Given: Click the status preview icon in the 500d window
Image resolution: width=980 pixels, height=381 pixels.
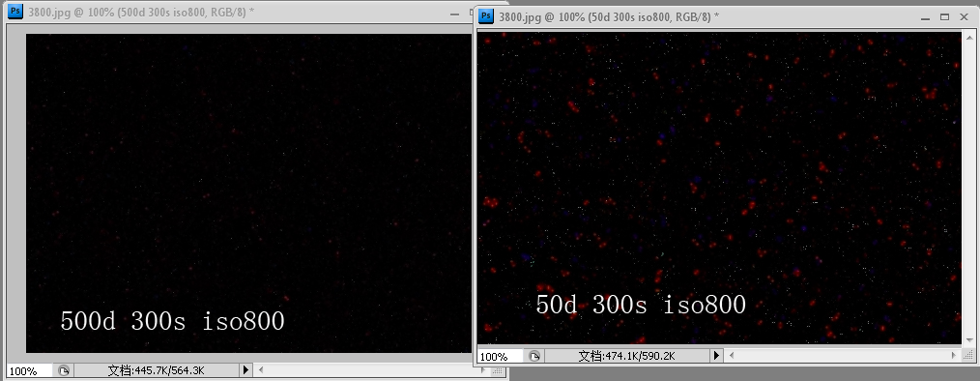Looking at the screenshot, I should tap(64, 370).
